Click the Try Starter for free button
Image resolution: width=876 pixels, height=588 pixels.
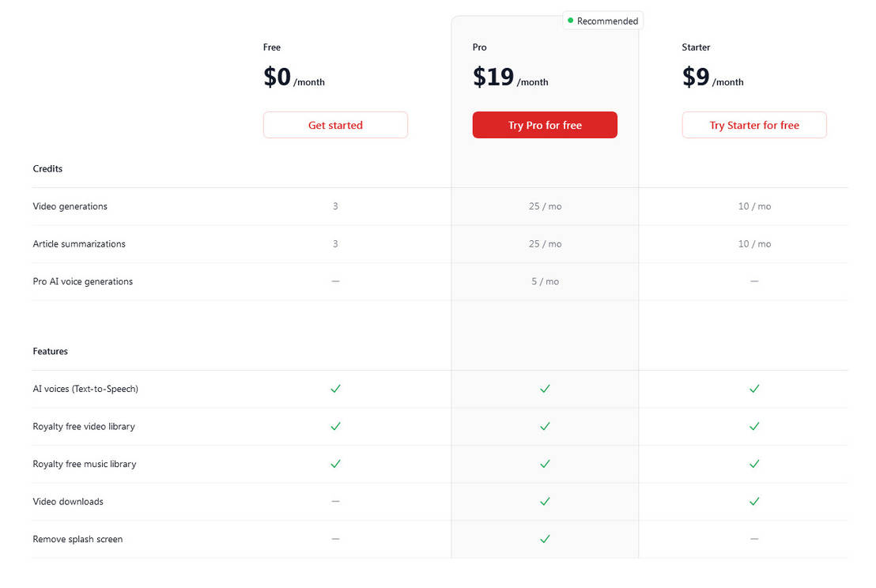point(753,125)
